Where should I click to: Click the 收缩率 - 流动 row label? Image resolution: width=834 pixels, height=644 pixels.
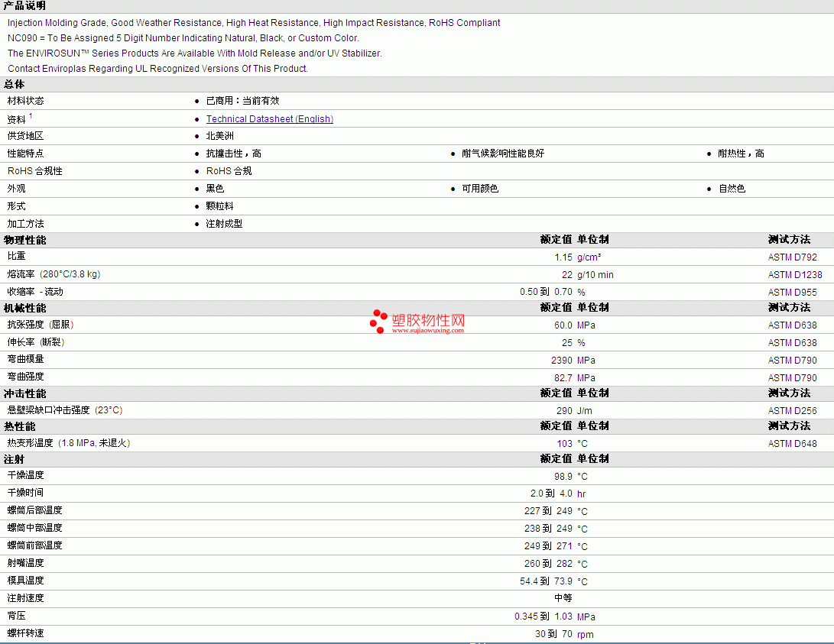tap(35, 292)
